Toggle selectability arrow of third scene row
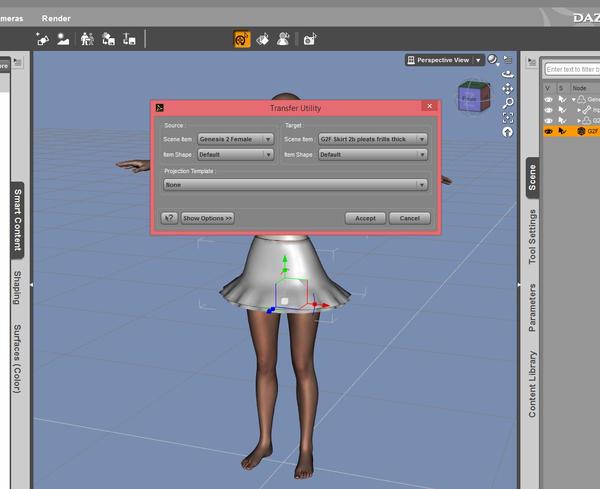 click(x=562, y=121)
